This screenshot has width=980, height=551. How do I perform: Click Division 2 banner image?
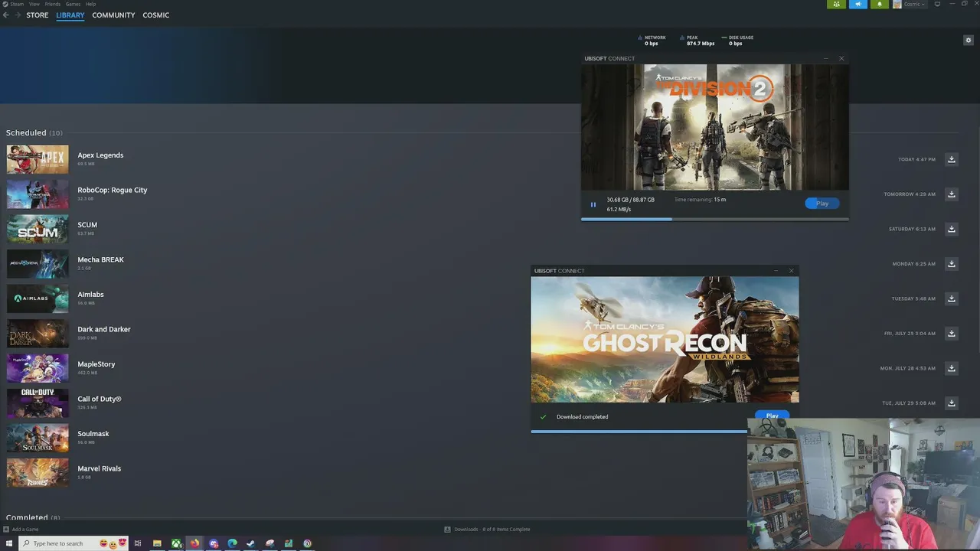(x=714, y=127)
